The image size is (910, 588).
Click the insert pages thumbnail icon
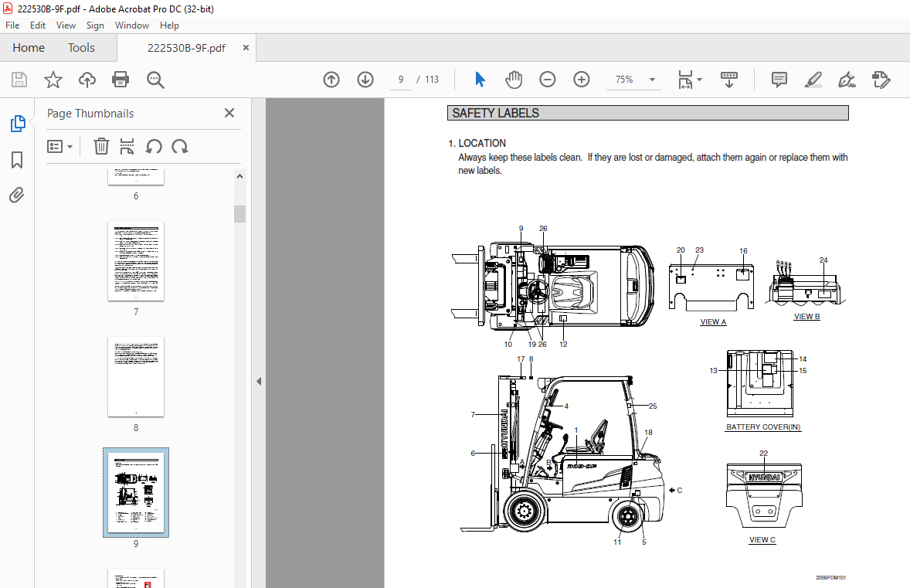(127, 146)
